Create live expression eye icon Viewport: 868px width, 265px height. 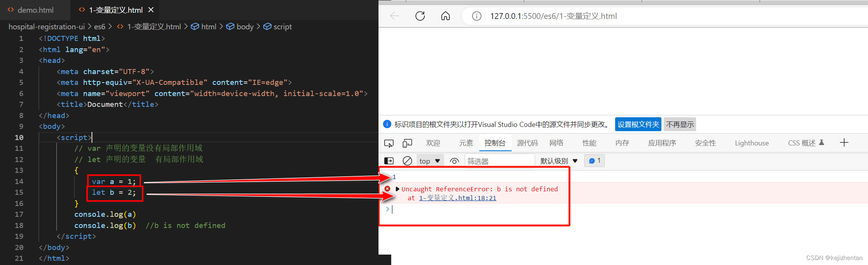pos(454,161)
